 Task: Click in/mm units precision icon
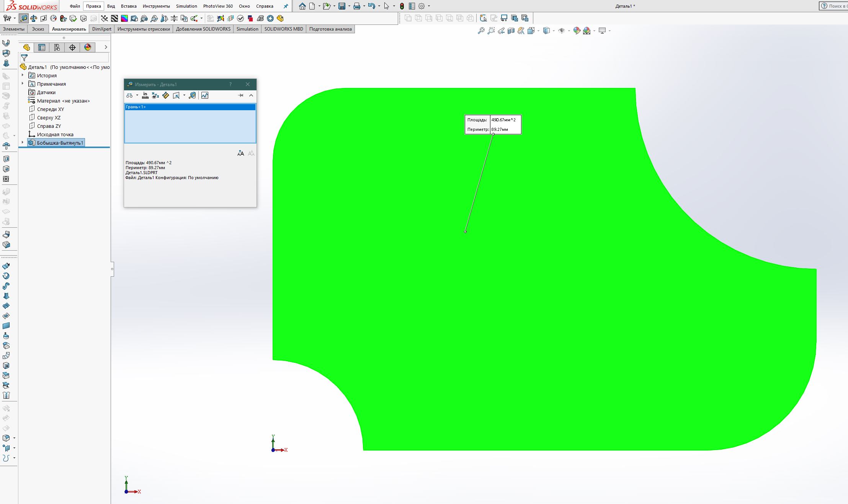pyautogui.click(x=145, y=95)
